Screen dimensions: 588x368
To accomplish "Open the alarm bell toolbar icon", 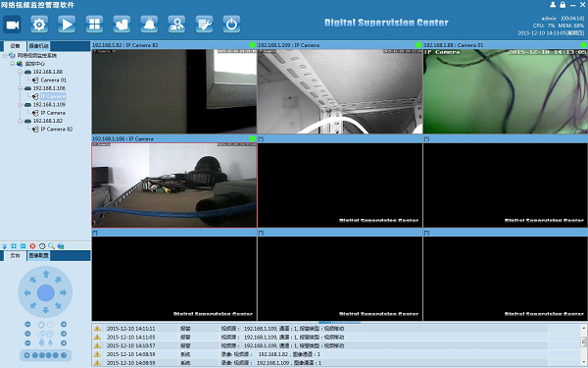I will tap(149, 25).
